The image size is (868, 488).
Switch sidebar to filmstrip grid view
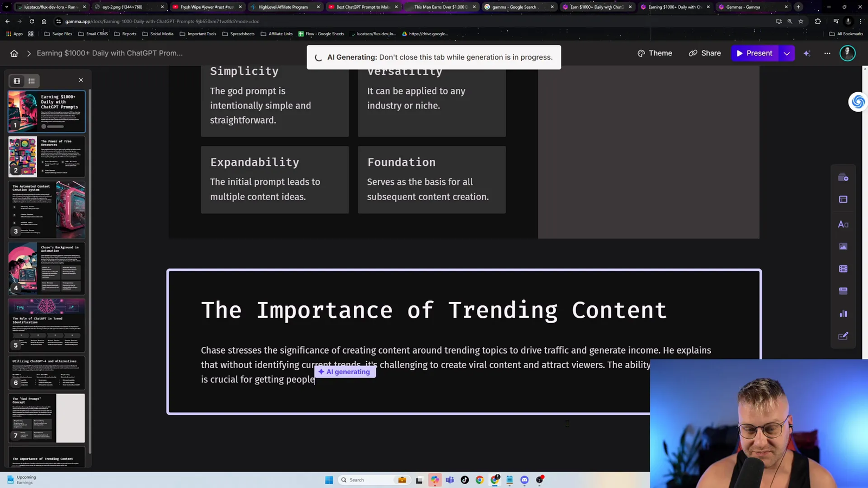[17, 81]
